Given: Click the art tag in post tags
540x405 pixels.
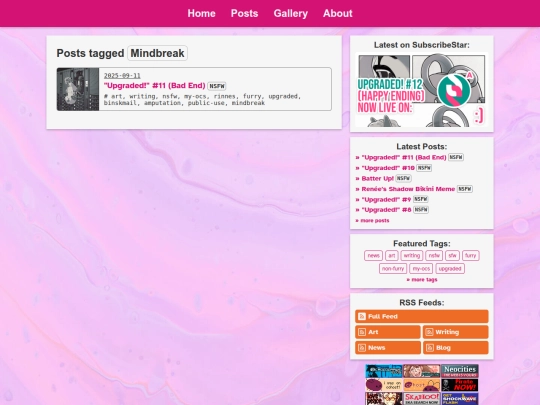Looking at the screenshot, I should [116, 96].
